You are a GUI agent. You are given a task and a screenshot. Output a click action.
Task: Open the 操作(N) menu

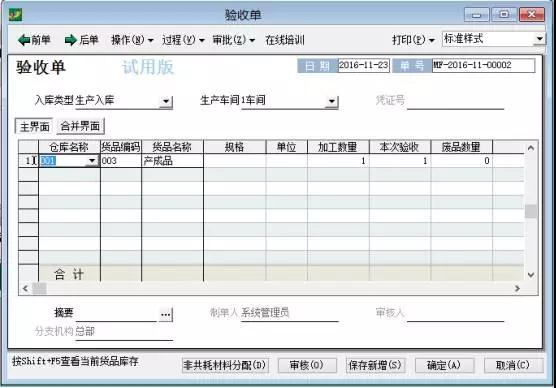(132, 40)
